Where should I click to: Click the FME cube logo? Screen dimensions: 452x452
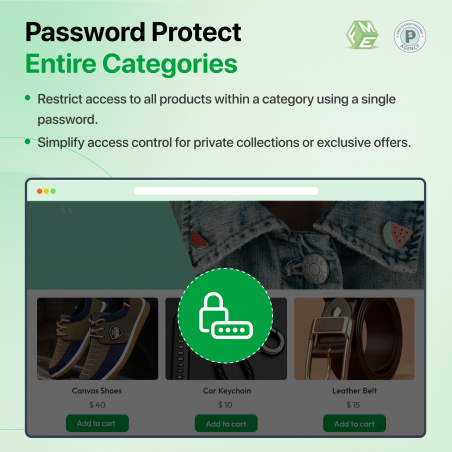[x=362, y=35]
